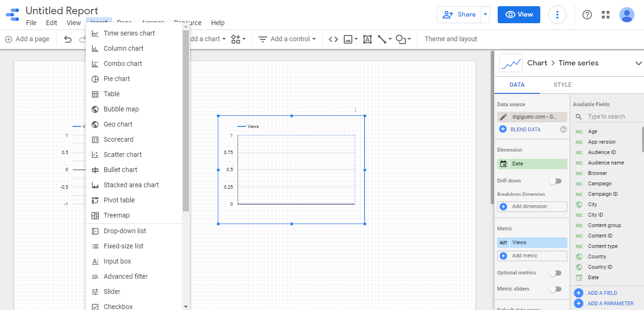Viewport: 644px width, 310px height.
Task: Expand the chart type chevron in panel
Action: pos(638,63)
